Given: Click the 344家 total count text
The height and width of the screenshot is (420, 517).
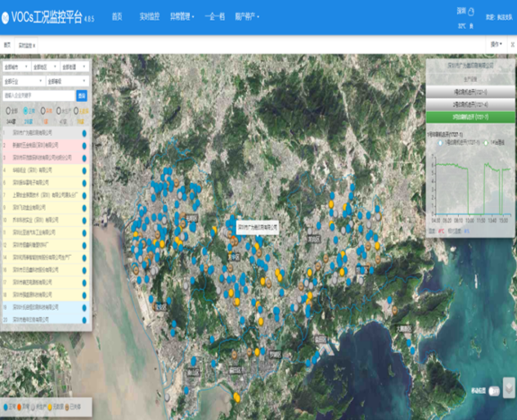Looking at the screenshot, I should pyautogui.click(x=11, y=122).
